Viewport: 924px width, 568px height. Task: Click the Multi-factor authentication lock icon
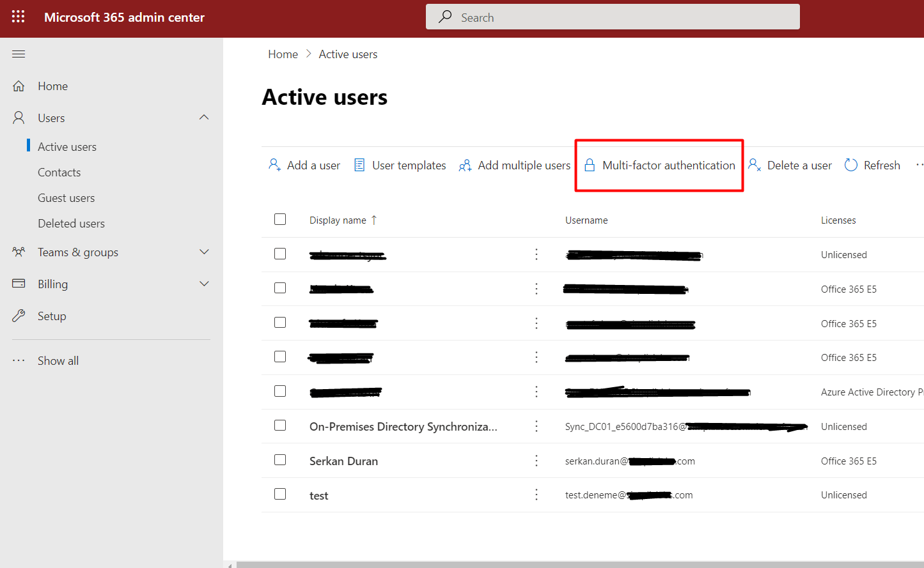(x=590, y=165)
